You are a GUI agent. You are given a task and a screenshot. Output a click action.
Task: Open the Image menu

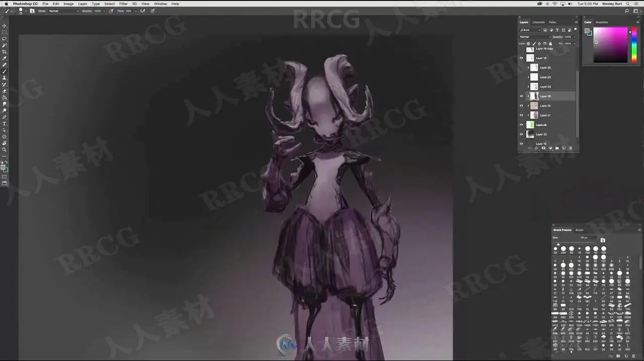point(68,4)
